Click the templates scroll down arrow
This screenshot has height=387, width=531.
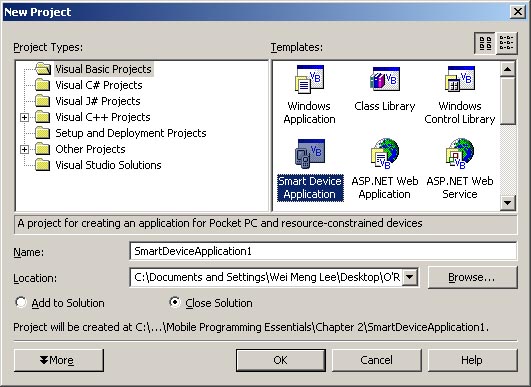tap(507, 203)
